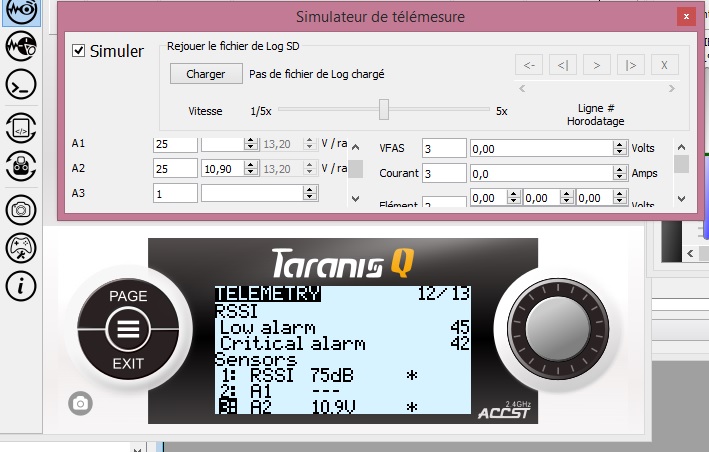The width and height of the screenshot is (709, 452).
Task: Click the Taranis rotary encoder knob
Action: (558, 329)
